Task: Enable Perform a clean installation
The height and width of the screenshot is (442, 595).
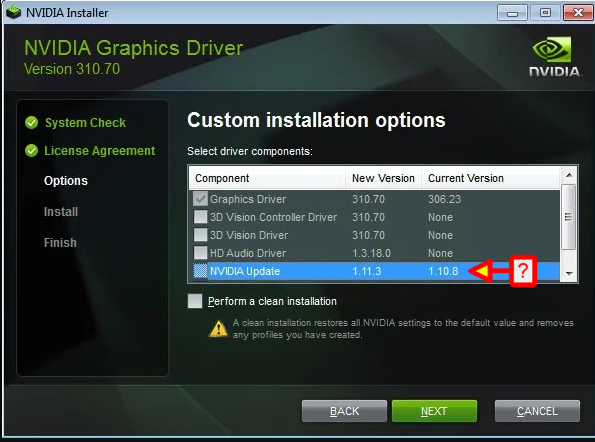Action: click(x=195, y=301)
